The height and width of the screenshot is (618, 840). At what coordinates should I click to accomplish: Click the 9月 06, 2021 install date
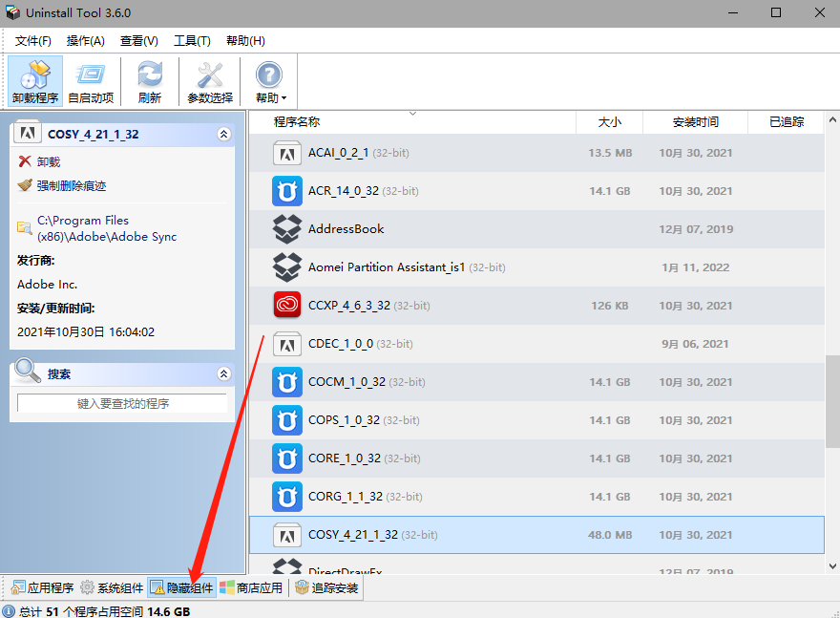pyautogui.click(x=695, y=344)
